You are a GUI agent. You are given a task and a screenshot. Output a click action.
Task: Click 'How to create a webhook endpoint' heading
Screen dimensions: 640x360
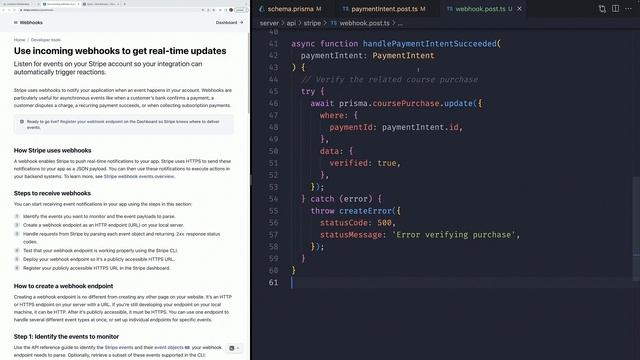point(64,286)
